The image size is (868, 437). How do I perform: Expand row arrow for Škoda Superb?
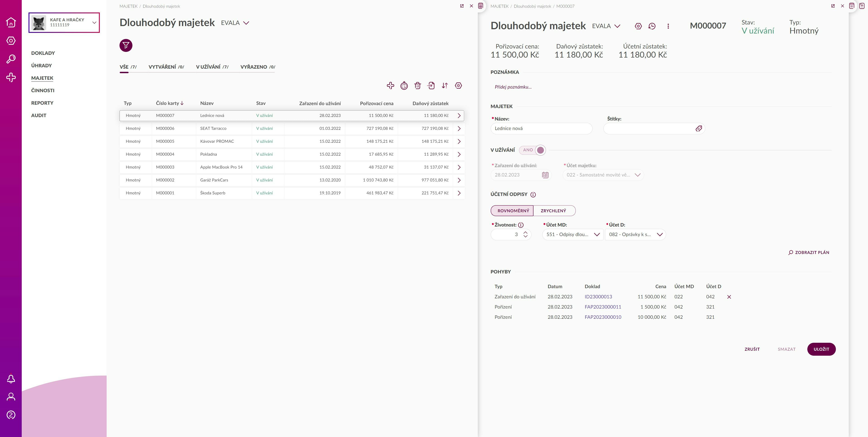point(459,193)
